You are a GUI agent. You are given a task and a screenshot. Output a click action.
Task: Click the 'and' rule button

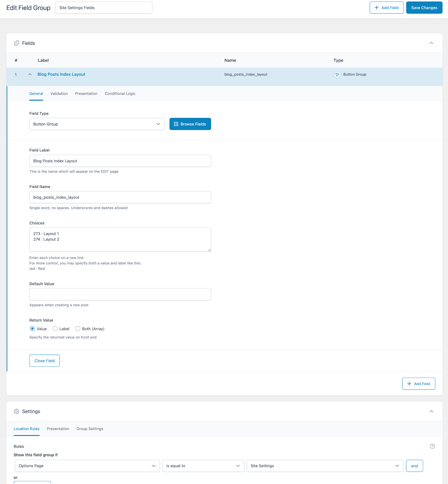pyautogui.click(x=414, y=466)
